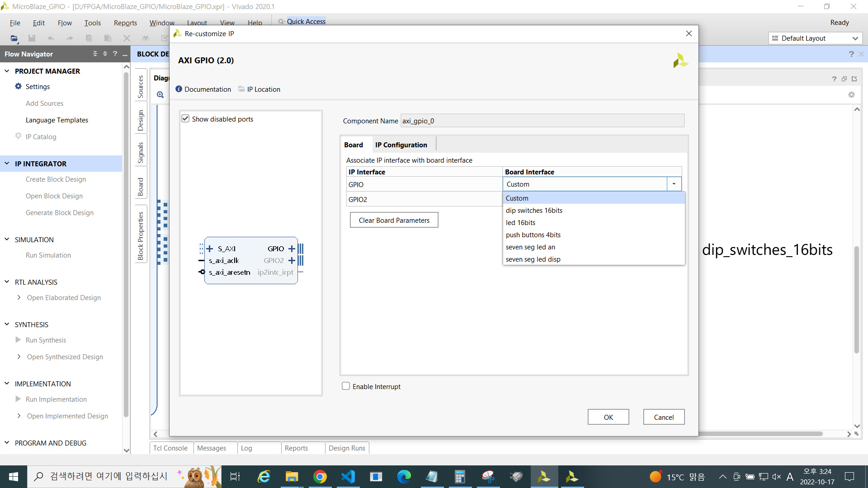Image resolution: width=868 pixels, height=488 pixels.
Task: Select seven seg led disp option
Action: pos(594,259)
